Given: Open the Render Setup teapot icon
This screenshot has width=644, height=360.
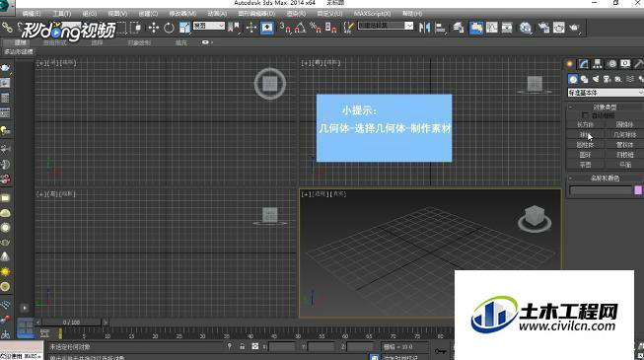Looking at the screenshot, I should click(x=543, y=28).
